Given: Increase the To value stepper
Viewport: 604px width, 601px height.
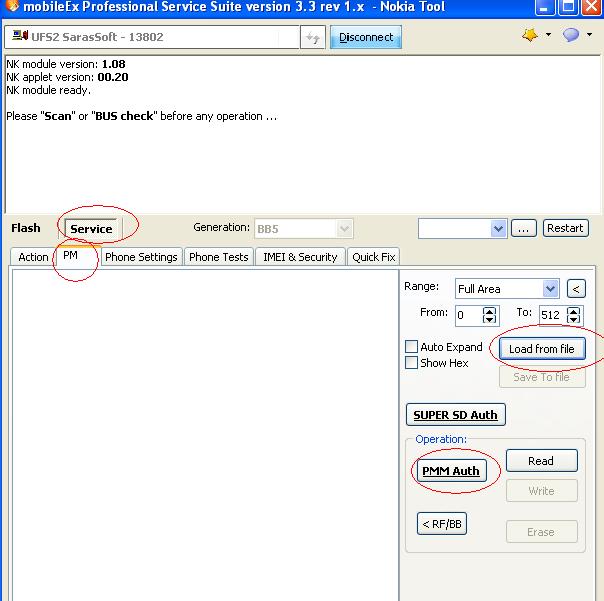Looking at the screenshot, I should click(573, 311).
